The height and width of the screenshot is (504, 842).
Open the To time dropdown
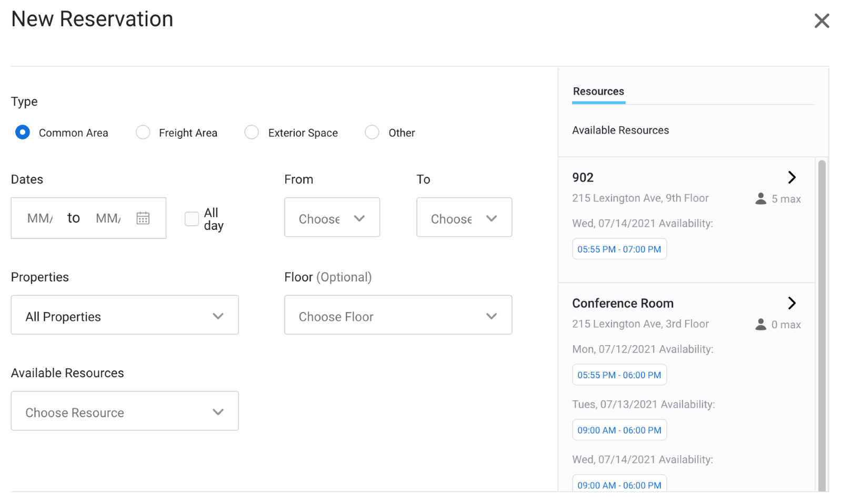(464, 217)
